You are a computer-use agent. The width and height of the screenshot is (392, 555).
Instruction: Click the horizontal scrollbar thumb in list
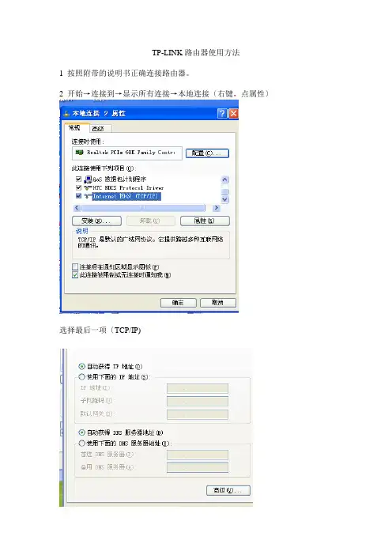click(x=143, y=208)
